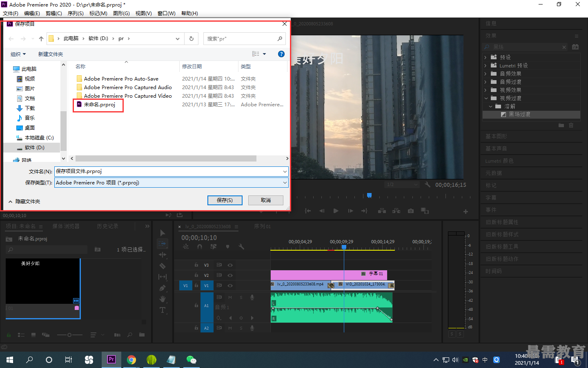Mute audio track A1
This screenshot has height=368, width=588.
(x=230, y=297)
